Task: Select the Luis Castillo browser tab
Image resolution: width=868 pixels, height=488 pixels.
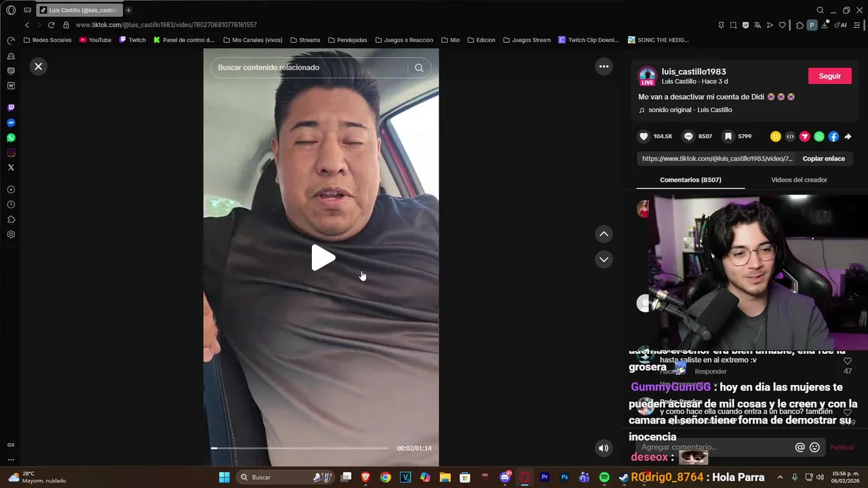Action: (79, 10)
